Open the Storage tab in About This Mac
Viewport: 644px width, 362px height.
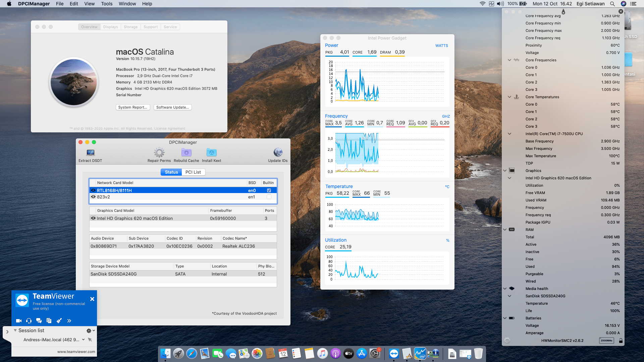pyautogui.click(x=130, y=27)
